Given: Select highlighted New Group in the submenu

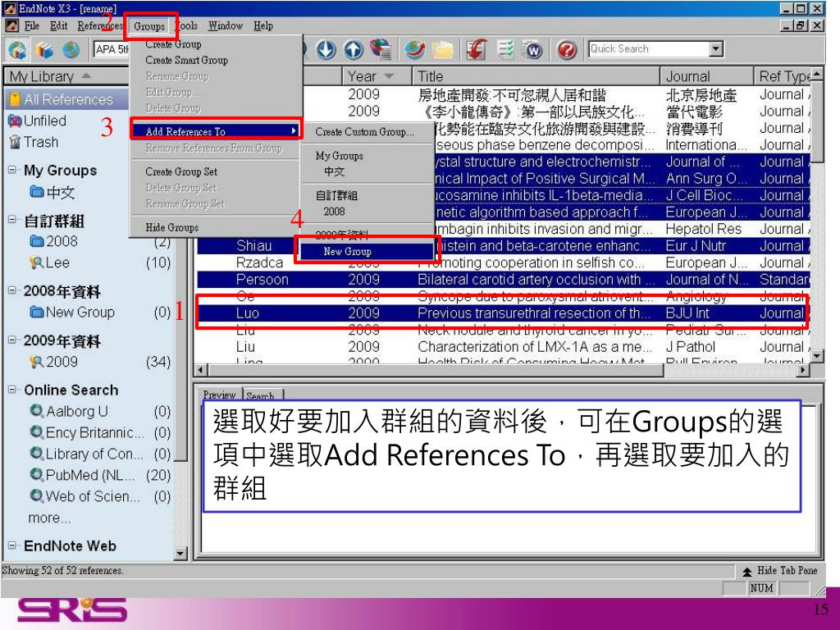Looking at the screenshot, I should pyautogui.click(x=367, y=251).
